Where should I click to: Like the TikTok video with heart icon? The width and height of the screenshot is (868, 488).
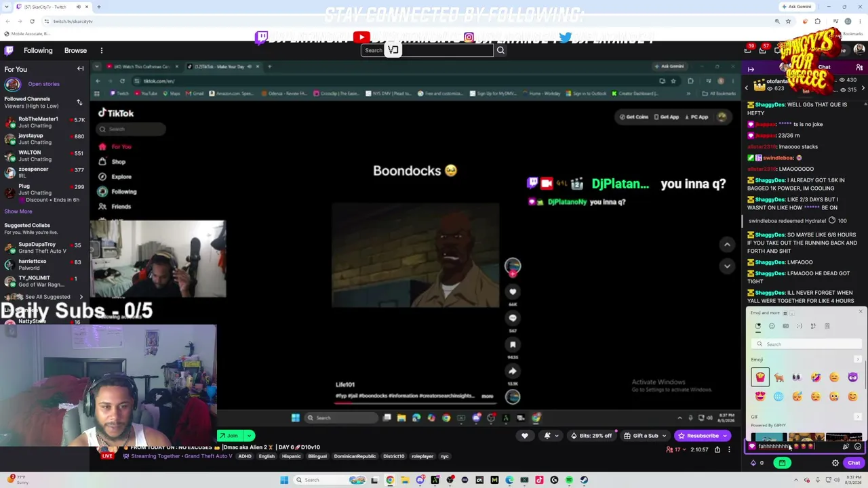click(513, 291)
